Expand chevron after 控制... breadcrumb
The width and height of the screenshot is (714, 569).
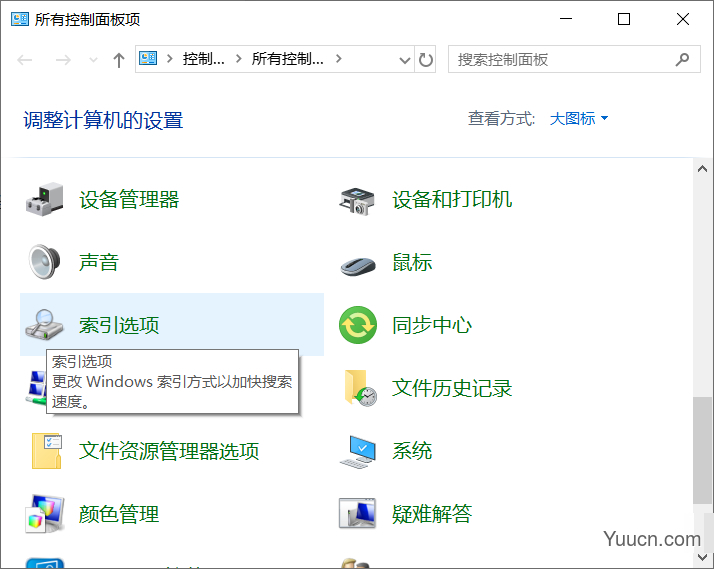point(239,58)
